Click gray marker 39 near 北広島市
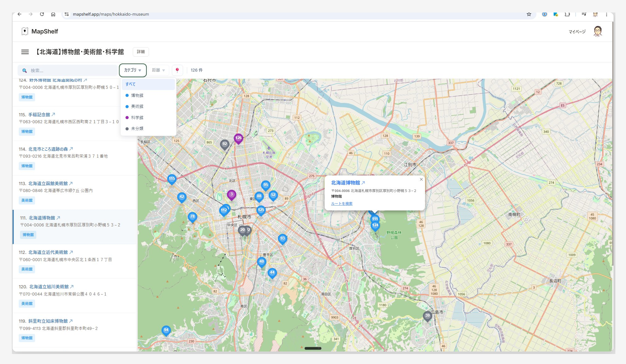This screenshot has height=364, width=626. coord(427,316)
